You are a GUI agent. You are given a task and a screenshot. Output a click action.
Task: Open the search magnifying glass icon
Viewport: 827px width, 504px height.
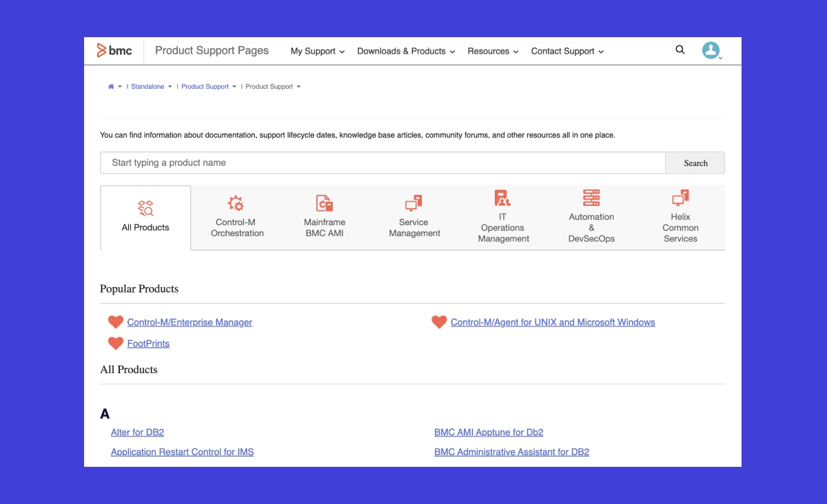[x=680, y=50]
